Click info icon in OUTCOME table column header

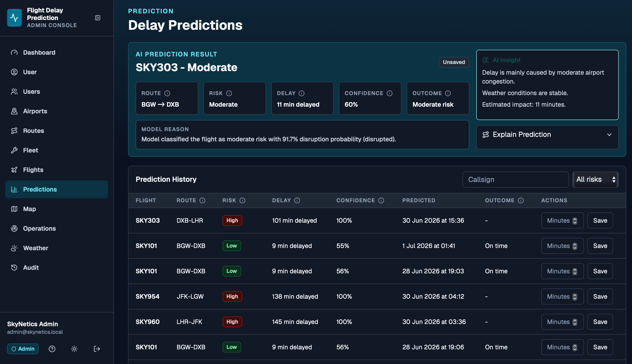click(x=521, y=200)
